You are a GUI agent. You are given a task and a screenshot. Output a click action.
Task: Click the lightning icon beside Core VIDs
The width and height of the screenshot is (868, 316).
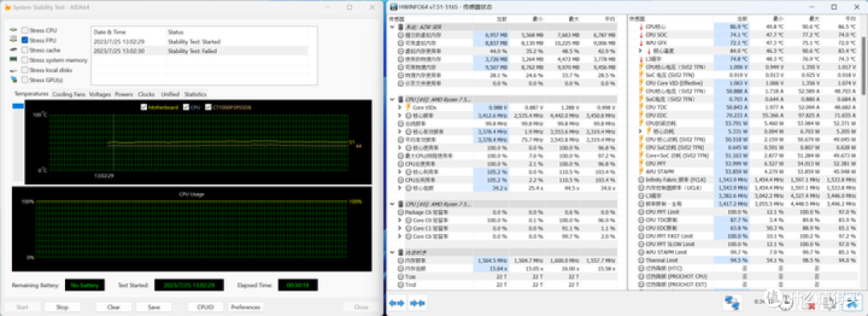tap(409, 108)
